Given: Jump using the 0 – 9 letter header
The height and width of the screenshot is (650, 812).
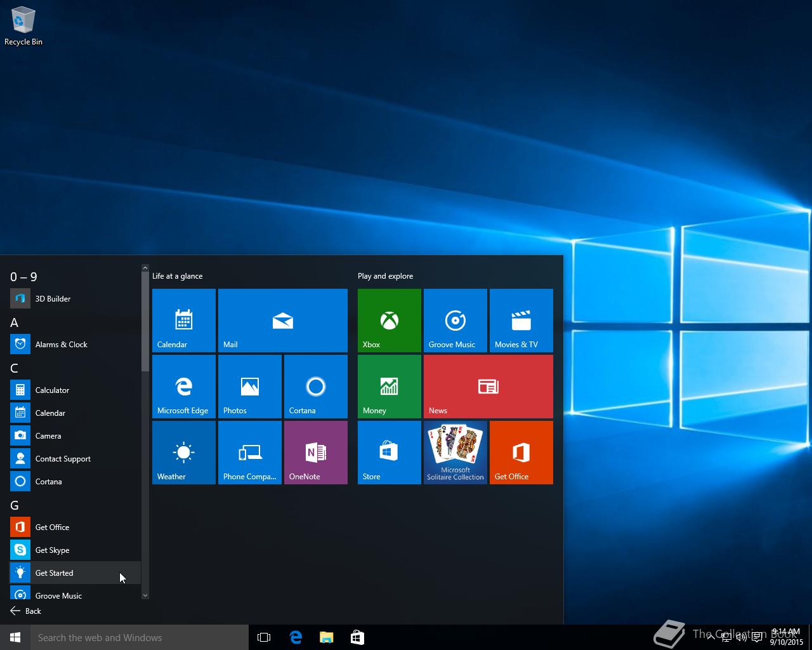Looking at the screenshot, I should (x=23, y=277).
